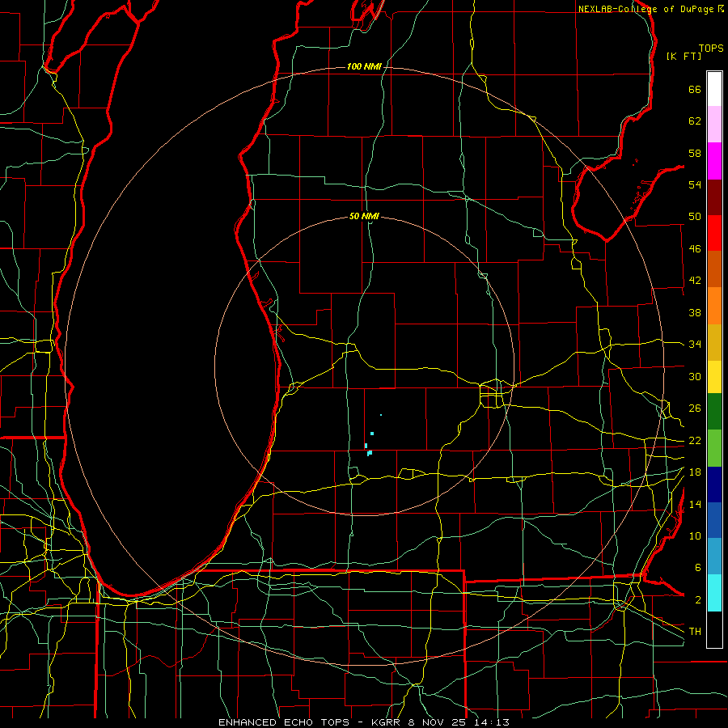
Task: Click the legend value 54
Action: point(695,184)
